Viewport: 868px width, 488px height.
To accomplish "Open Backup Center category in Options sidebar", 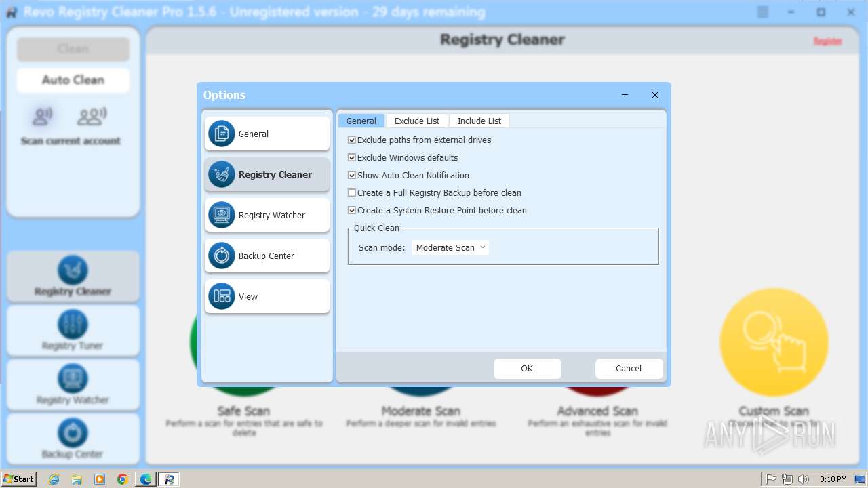I will [x=267, y=256].
